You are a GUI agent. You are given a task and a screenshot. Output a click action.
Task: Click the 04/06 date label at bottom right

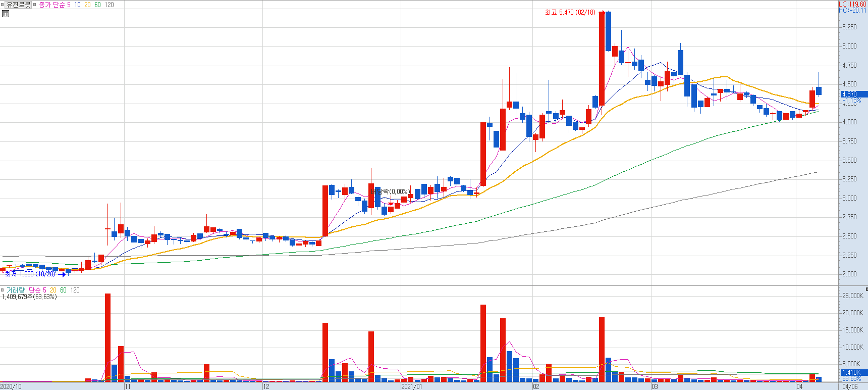pos(850,386)
